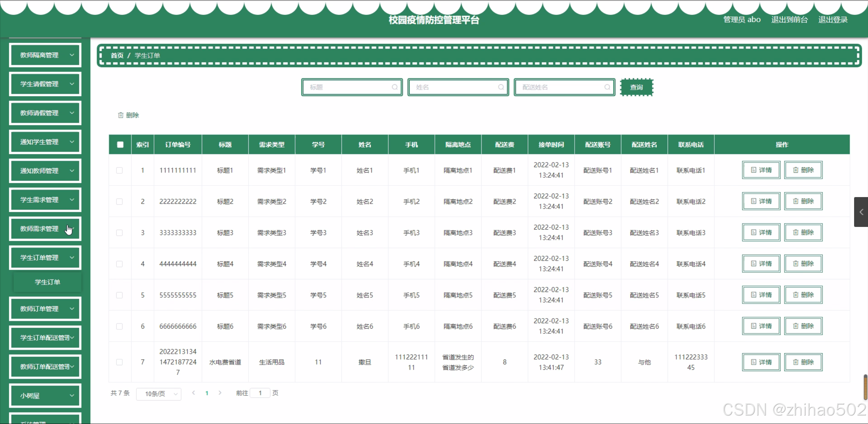Click 退出登录 link in header
Image resolution: width=868 pixels, height=424 pixels.
pyautogui.click(x=833, y=20)
